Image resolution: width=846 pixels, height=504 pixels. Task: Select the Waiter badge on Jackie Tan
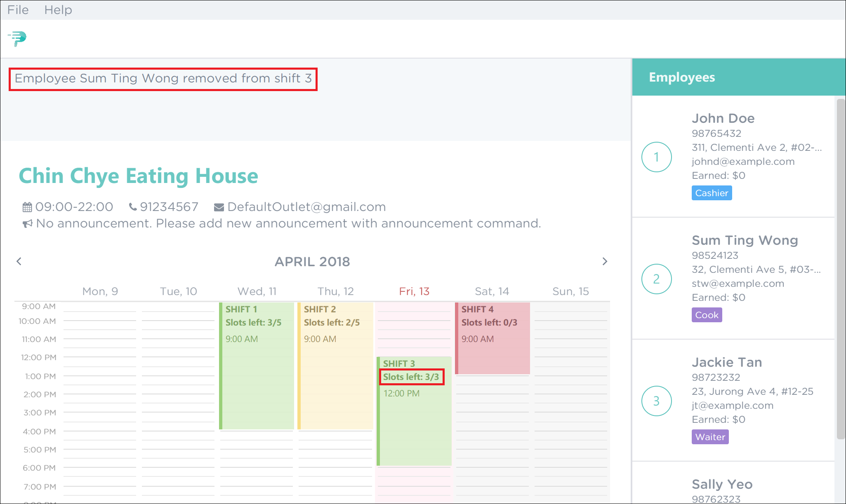[x=710, y=436]
